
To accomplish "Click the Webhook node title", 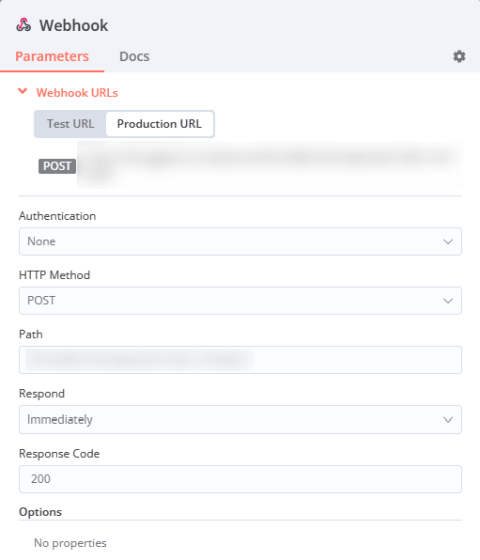I will click(x=74, y=25).
